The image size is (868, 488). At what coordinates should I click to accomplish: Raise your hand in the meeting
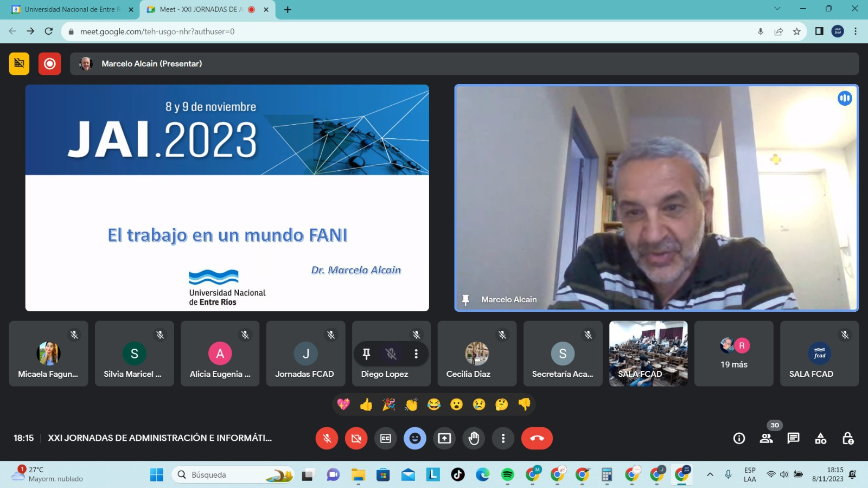pos(474,438)
